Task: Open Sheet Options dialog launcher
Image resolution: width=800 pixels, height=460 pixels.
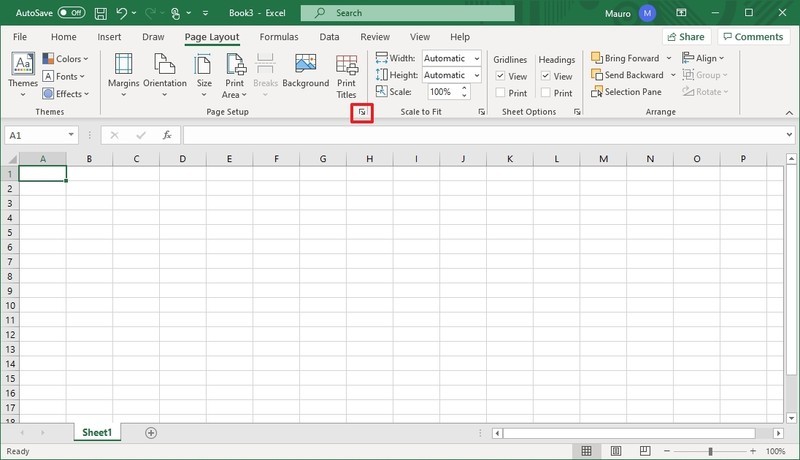Action: point(577,112)
